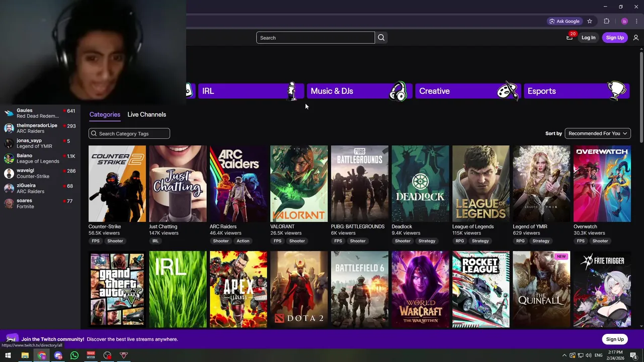This screenshot has width=644, height=362.
Task: Open the League of Legends cover
Action: click(x=481, y=184)
